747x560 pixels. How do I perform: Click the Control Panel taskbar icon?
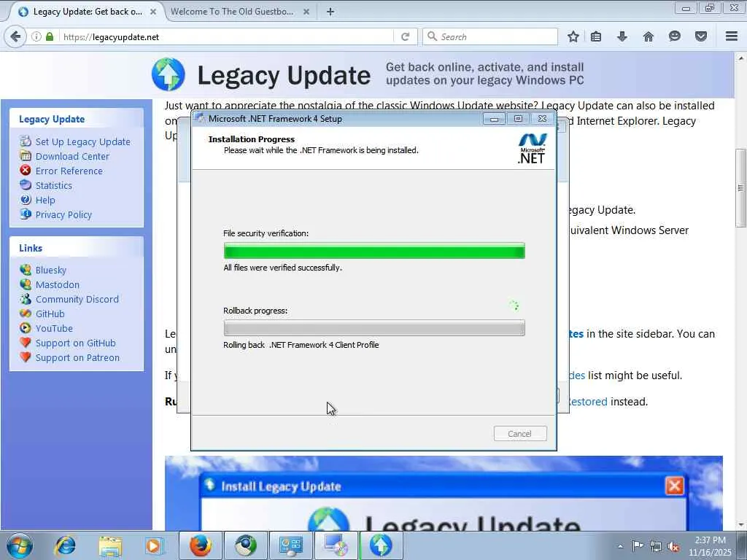click(291, 545)
